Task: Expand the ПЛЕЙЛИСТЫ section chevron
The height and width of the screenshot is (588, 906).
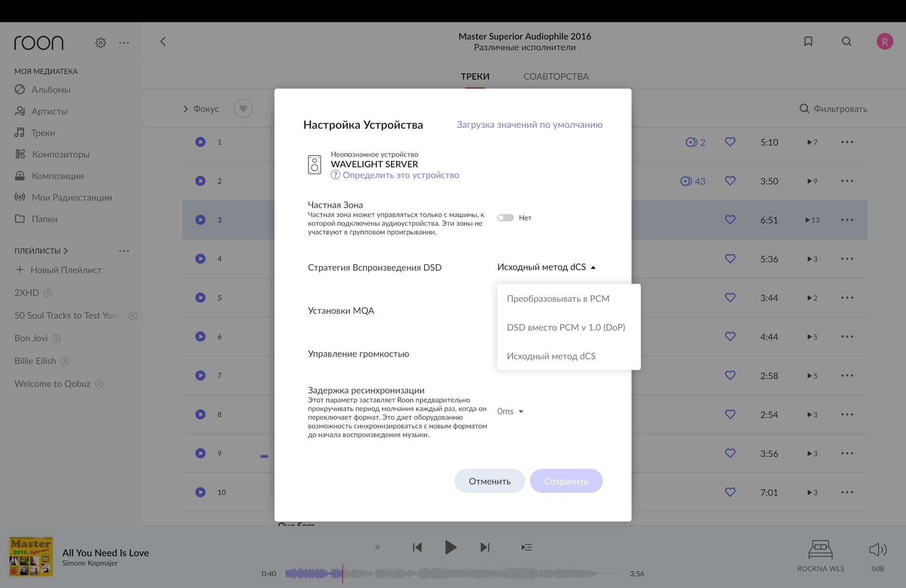Action: click(66, 251)
